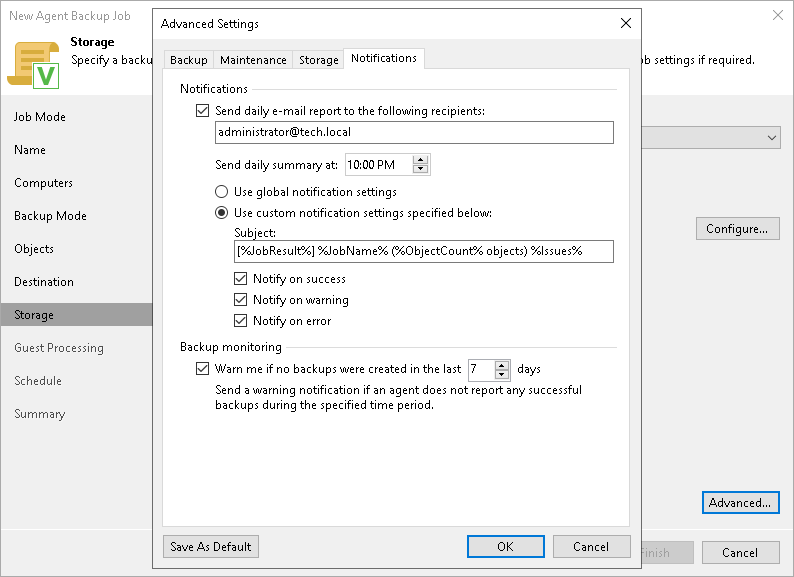Increase backup warning days value
794x577 pixels.
[x=501, y=365]
